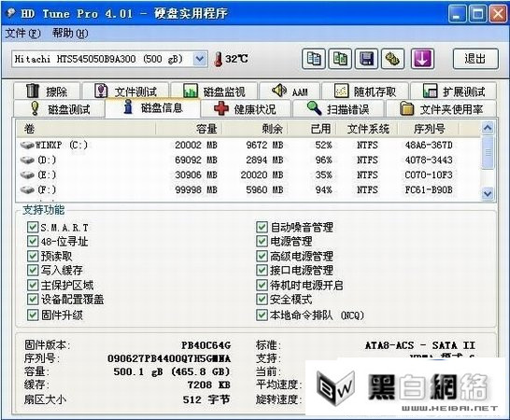
Task: Sort by the 容量 column header
Action: pyautogui.click(x=189, y=129)
